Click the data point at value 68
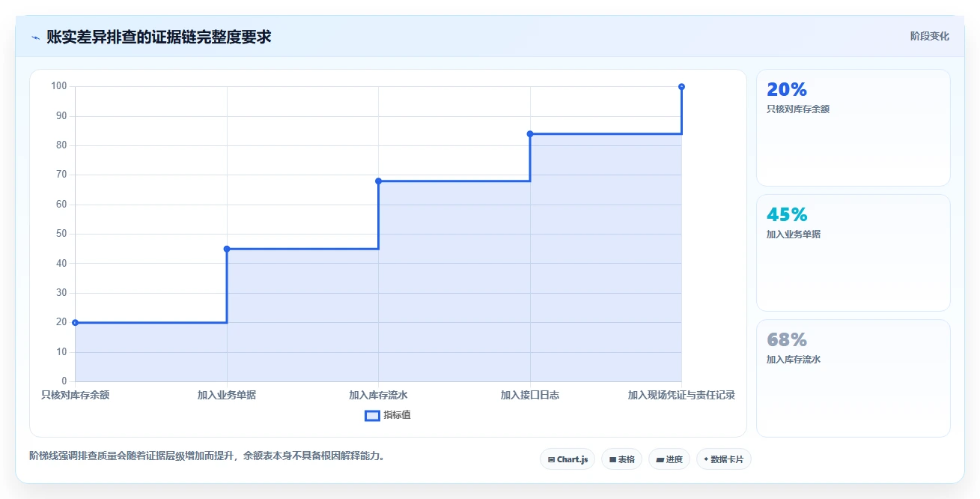980x499 pixels. pyautogui.click(x=378, y=181)
